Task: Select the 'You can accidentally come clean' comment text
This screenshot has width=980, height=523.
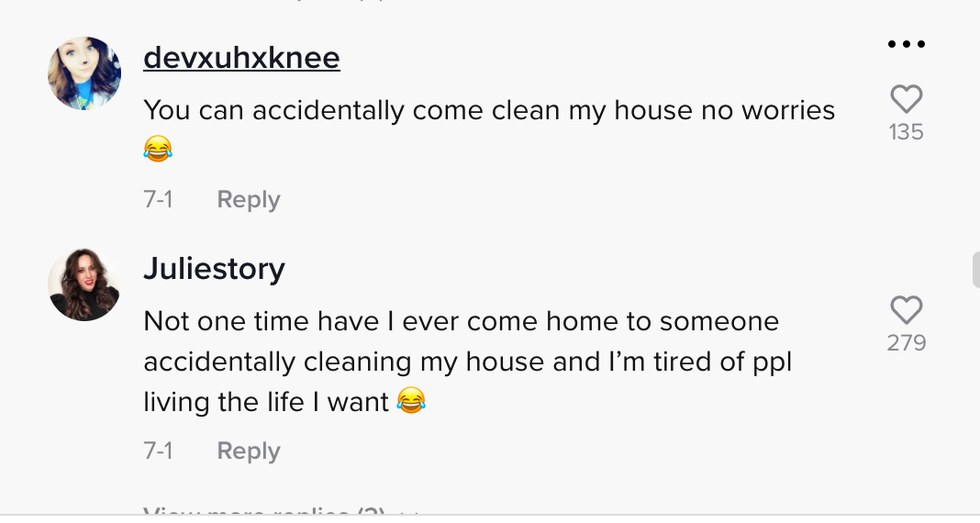Action: (489, 110)
